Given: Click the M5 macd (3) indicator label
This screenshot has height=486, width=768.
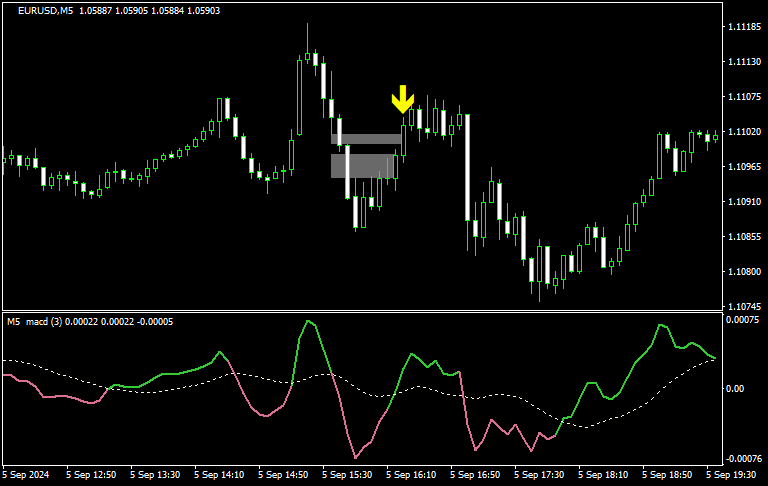Looking at the screenshot, I should tap(47, 321).
